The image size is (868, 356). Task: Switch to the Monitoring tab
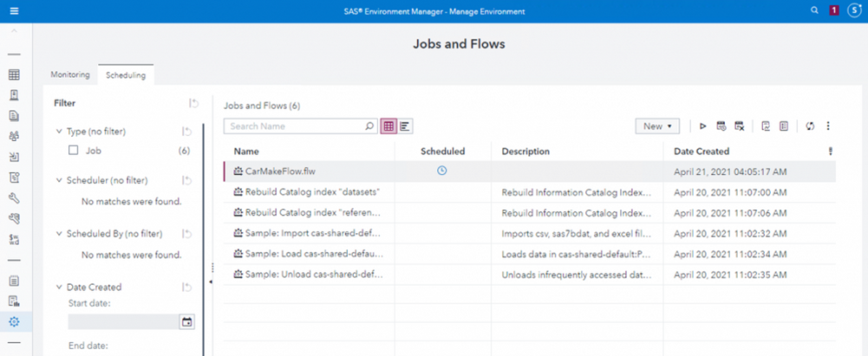70,75
